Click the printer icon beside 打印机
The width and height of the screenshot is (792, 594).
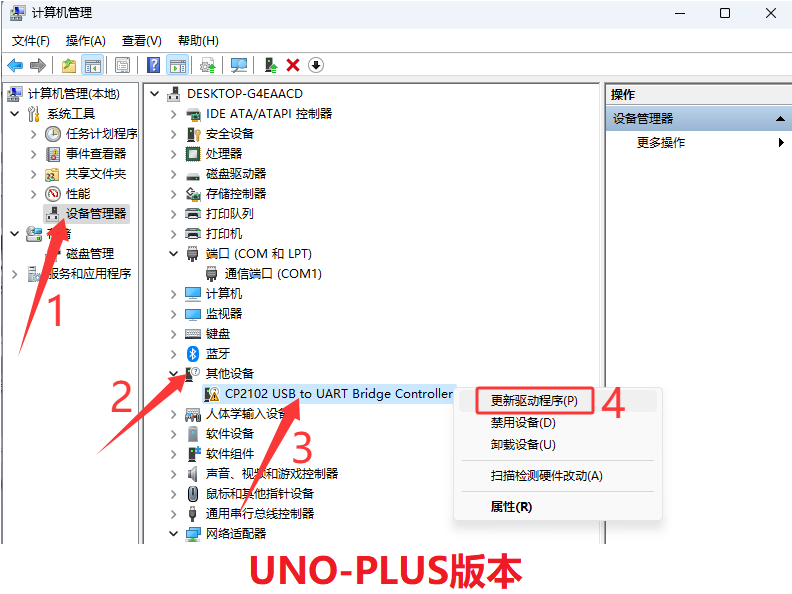pyautogui.click(x=193, y=233)
